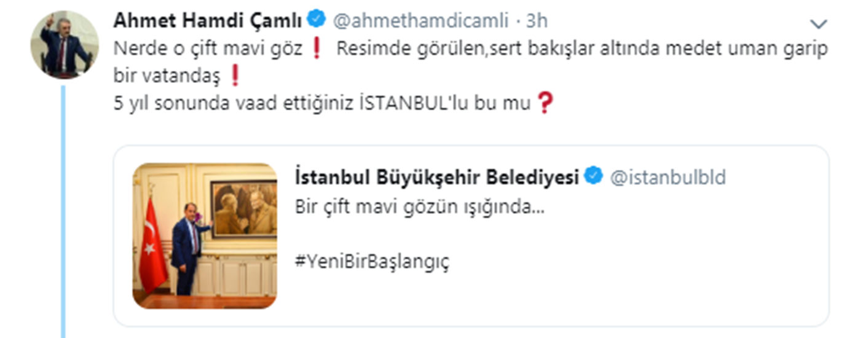Open the İstanbul Büyükşehir Belediyesi account name
The height and width of the screenshot is (338, 868).
437,178
